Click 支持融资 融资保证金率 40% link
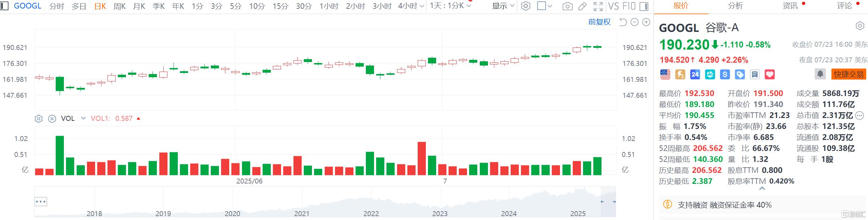 point(725,205)
